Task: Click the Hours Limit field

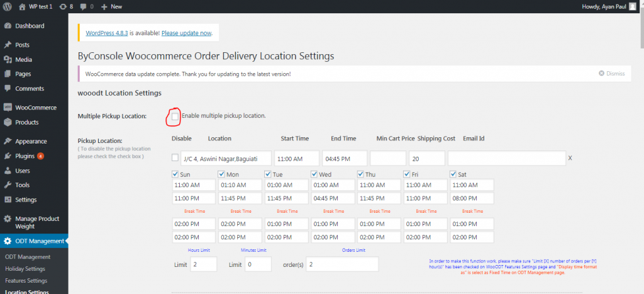Action: [x=203, y=264]
